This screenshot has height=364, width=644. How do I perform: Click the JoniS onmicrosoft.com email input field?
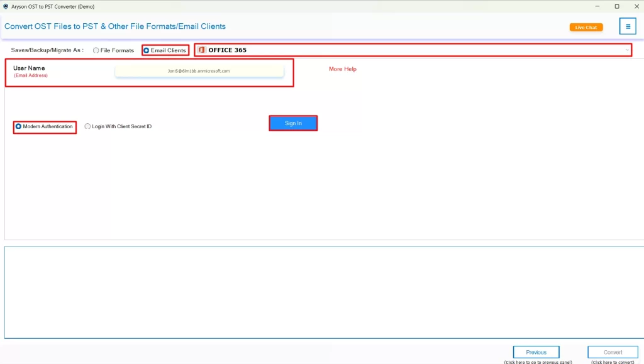tap(201, 70)
